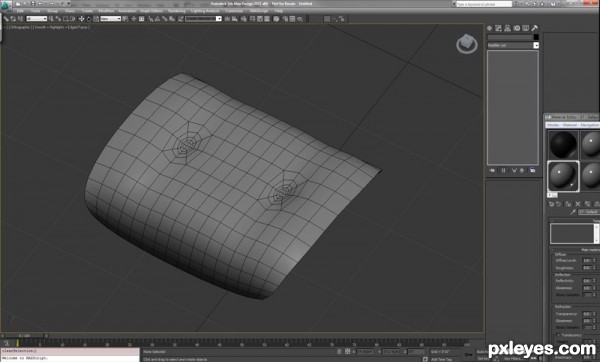Screen dimensions: 600x362
Task: Open the Material Editor toolbar icon
Action: click(276, 19)
